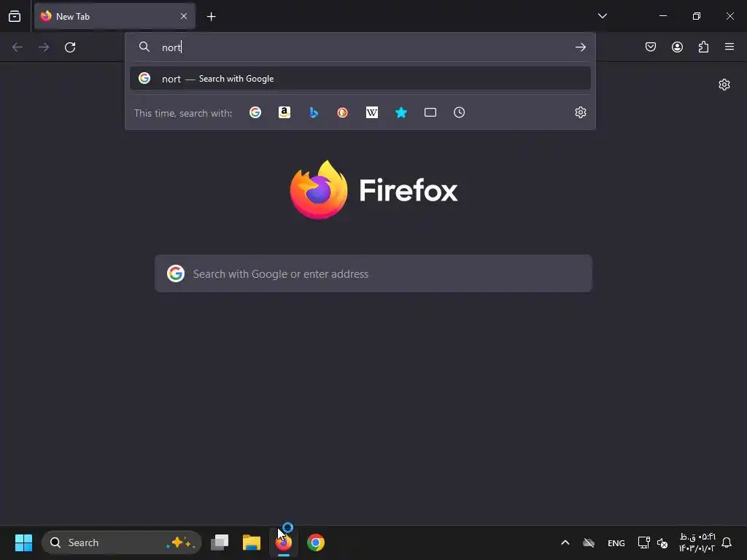This screenshot has width=747, height=560.
Task: Open the Firefox application menu
Action: coord(729,47)
